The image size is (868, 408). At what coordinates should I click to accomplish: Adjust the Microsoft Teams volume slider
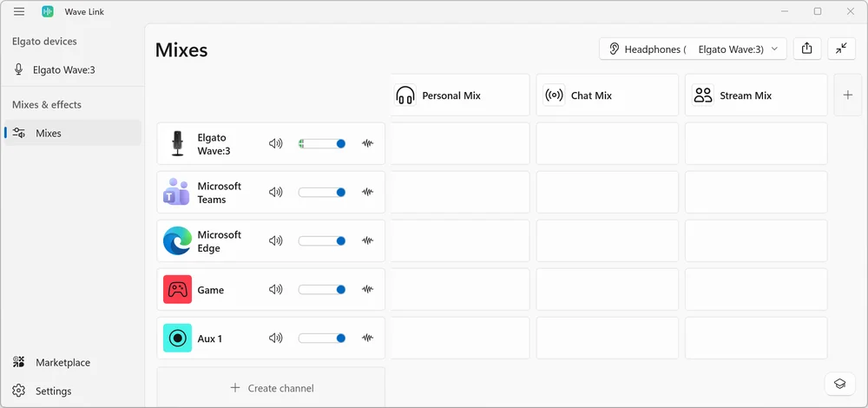(x=322, y=192)
